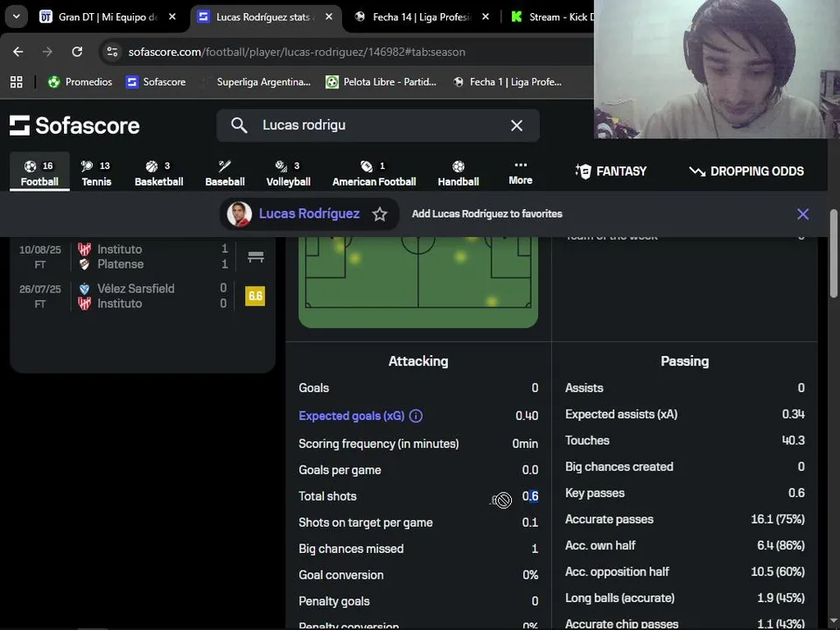Viewport: 840px width, 630px height.
Task: Dismiss the add to favorites banner
Action: tap(802, 214)
